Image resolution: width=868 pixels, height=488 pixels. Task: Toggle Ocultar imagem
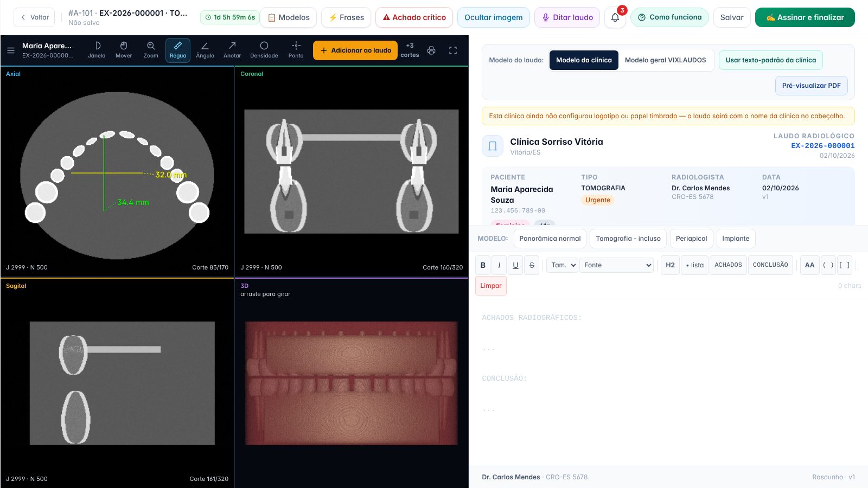pyautogui.click(x=494, y=17)
